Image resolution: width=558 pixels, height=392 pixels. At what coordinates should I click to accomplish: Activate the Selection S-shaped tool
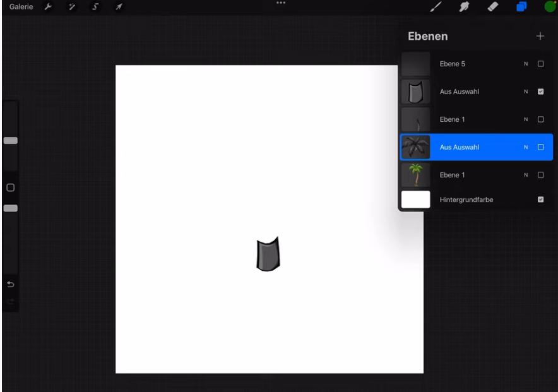coord(95,7)
